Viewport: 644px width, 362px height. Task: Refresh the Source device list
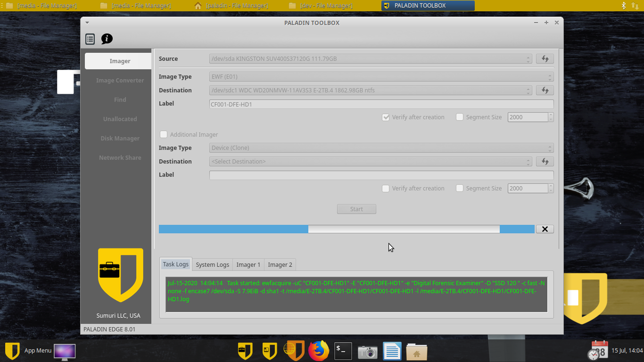point(545,58)
